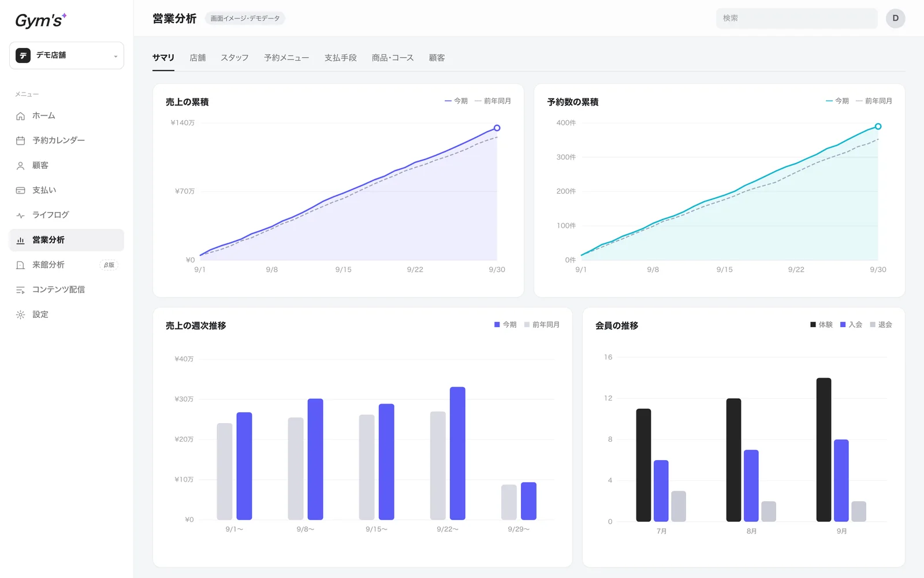Select the 顧客 tab in the top tabs
The height and width of the screenshot is (578, 924).
coord(437,58)
